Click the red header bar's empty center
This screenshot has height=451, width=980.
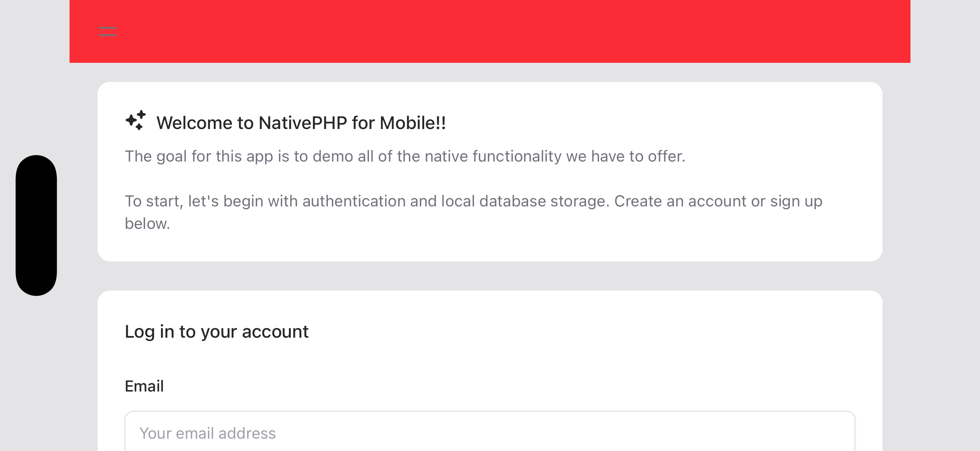(x=490, y=31)
